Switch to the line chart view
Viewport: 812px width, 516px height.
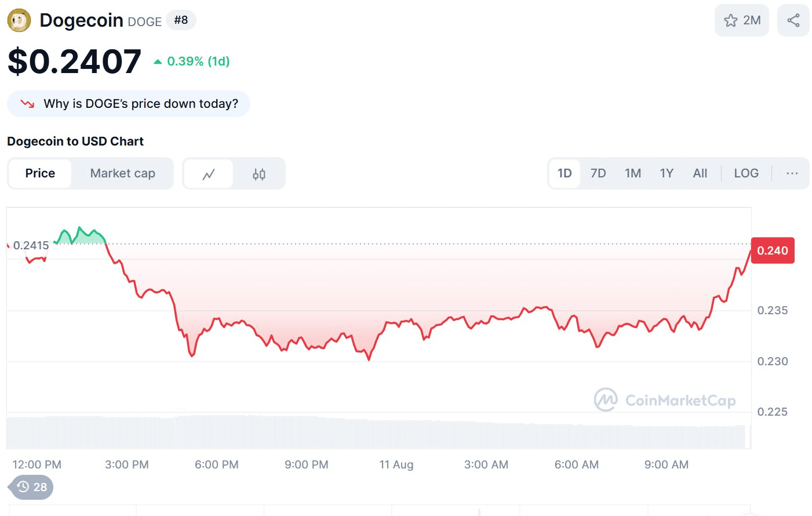[x=209, y=173]
